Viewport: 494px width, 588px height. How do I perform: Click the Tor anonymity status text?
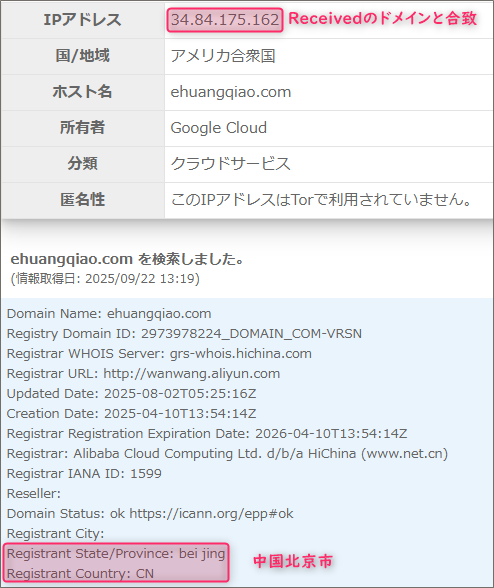321,200
